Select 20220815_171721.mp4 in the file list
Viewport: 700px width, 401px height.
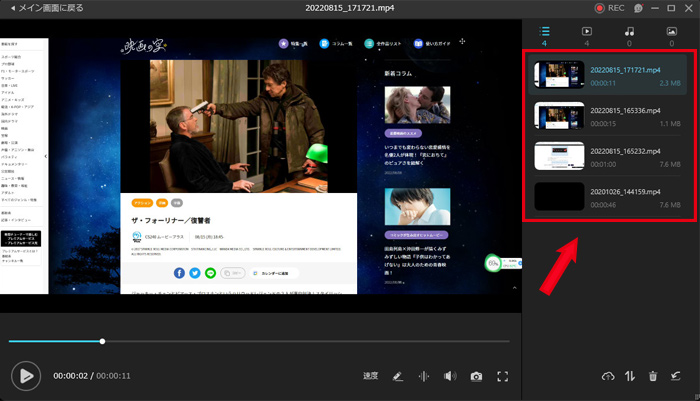[x=608, y=75]
